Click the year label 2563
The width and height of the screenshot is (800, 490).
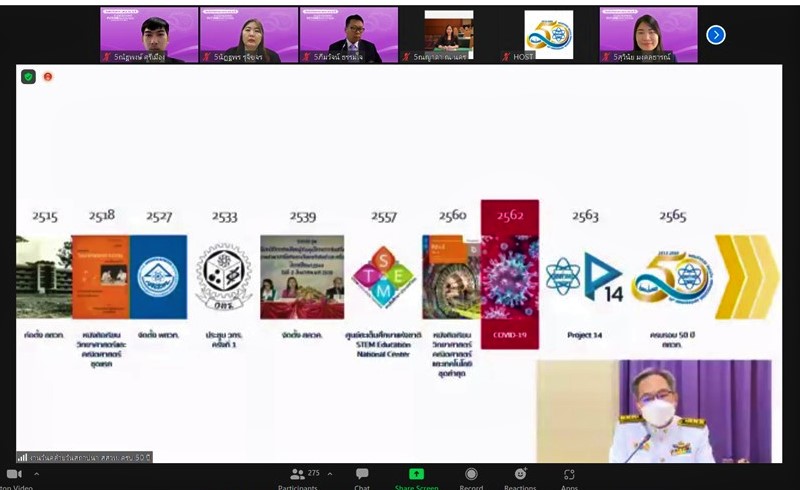tap(585, 215)
